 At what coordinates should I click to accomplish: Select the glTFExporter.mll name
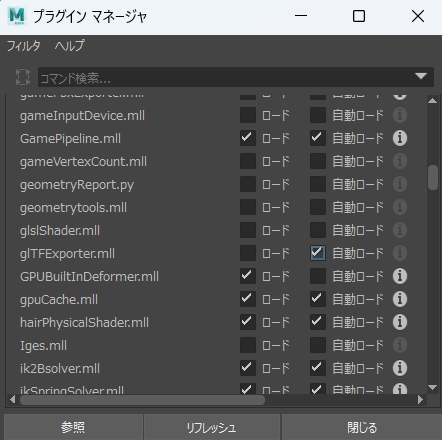point(67,254)
